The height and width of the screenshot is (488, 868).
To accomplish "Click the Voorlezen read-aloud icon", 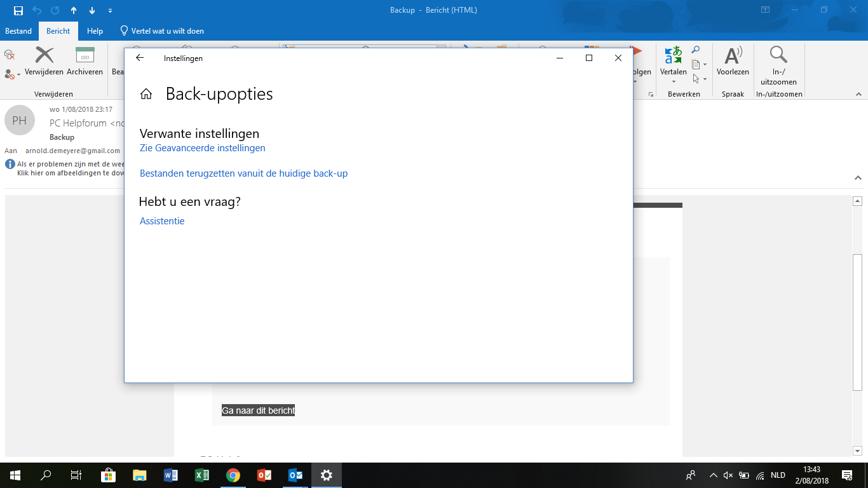I will pos(733,56).
